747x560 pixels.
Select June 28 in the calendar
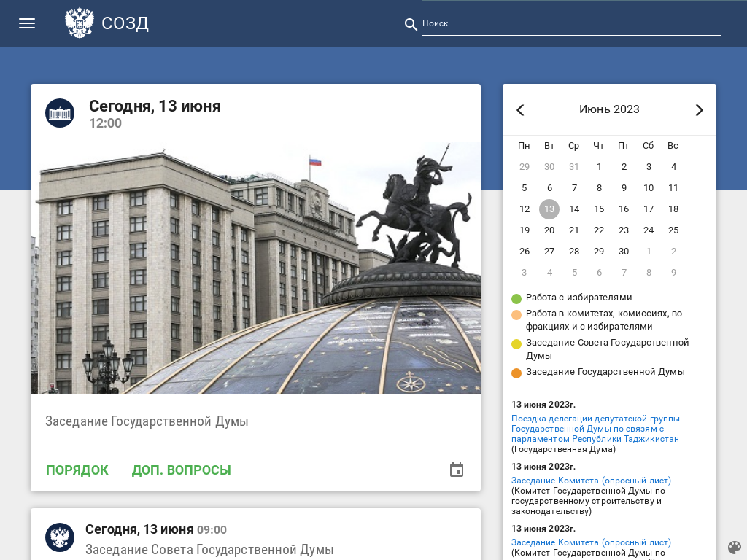574,252
